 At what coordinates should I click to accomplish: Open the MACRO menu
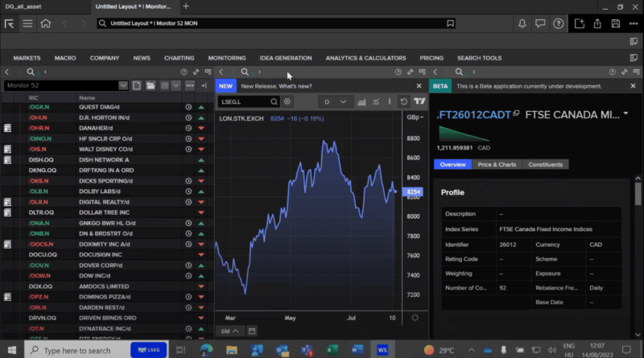coord(65,58)
